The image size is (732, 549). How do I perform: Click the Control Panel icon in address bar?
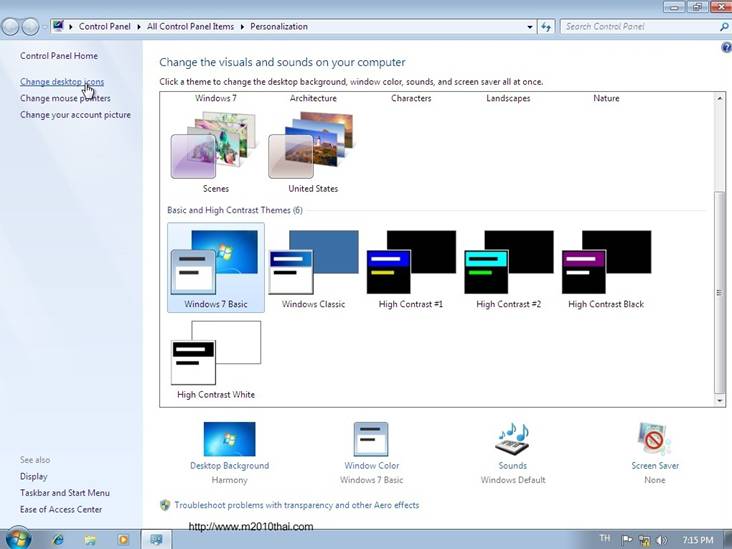(x=58, y=26)
